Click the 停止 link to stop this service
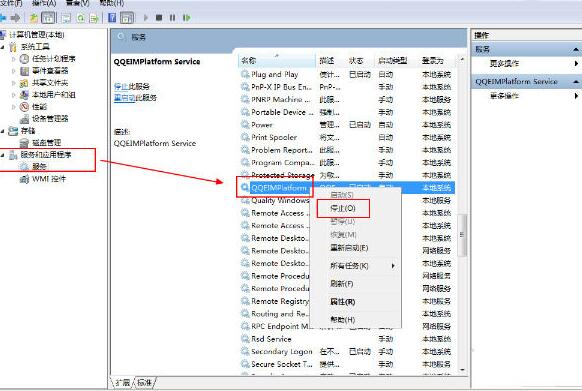Viewport: 582px width, 391px height. 121,87
